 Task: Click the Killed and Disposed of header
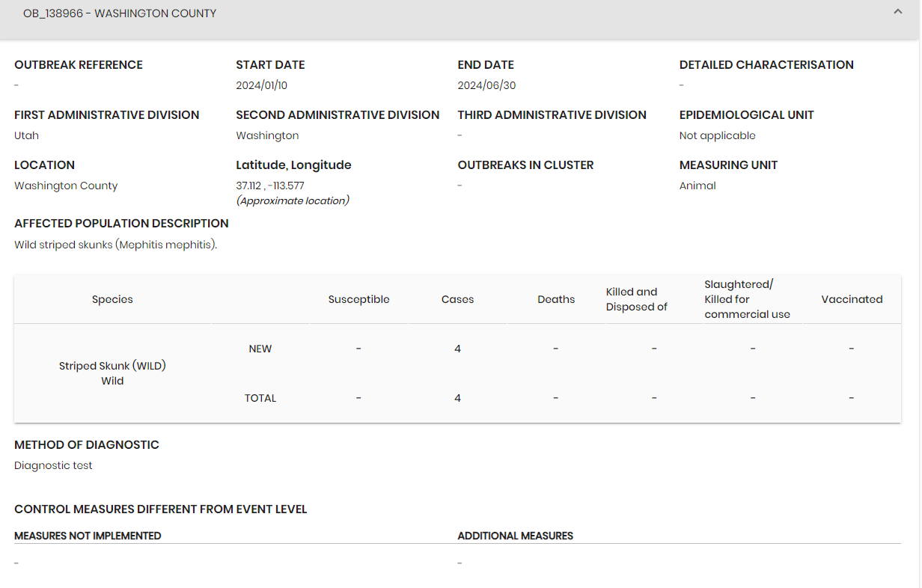636,299
